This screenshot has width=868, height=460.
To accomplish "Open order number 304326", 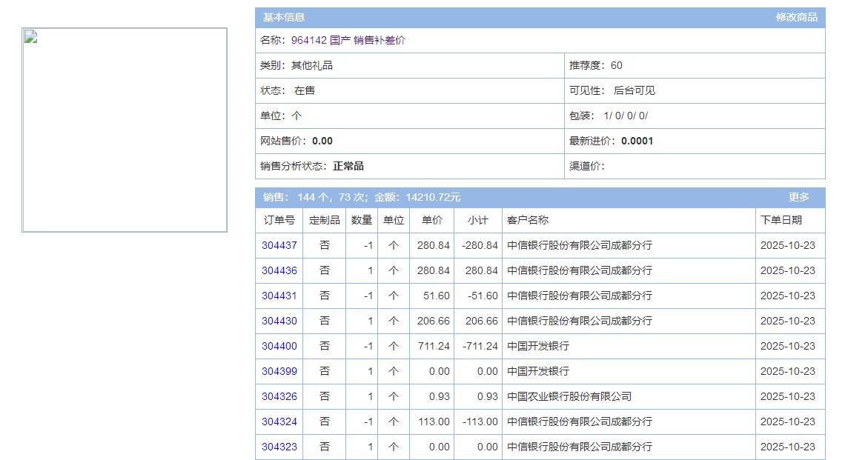I will tap(279, 396).
